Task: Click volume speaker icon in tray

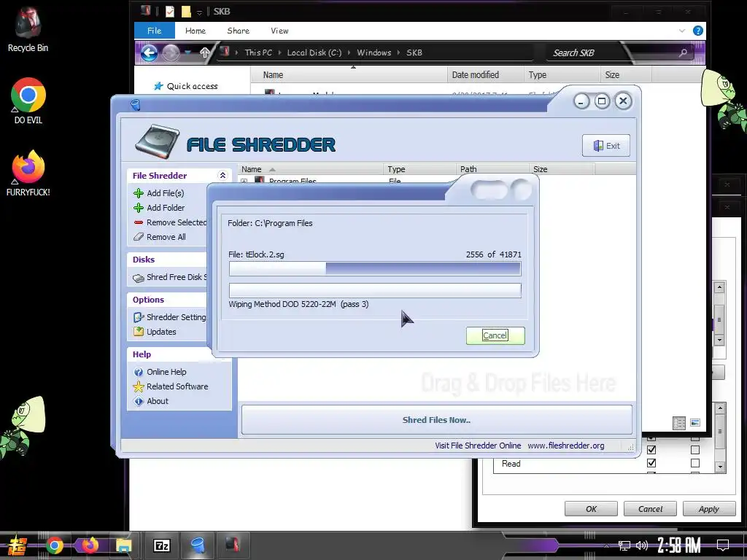Action: coord(642,545)
